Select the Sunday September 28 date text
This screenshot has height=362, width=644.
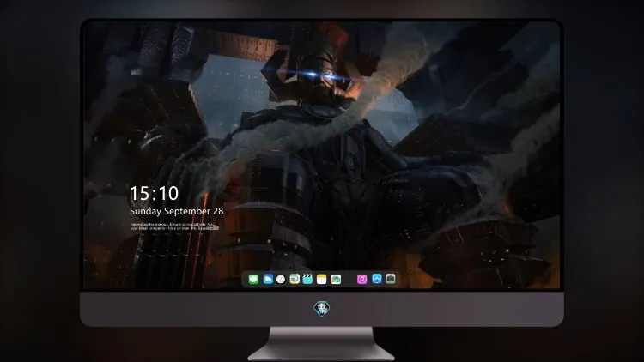coord(177,211)
